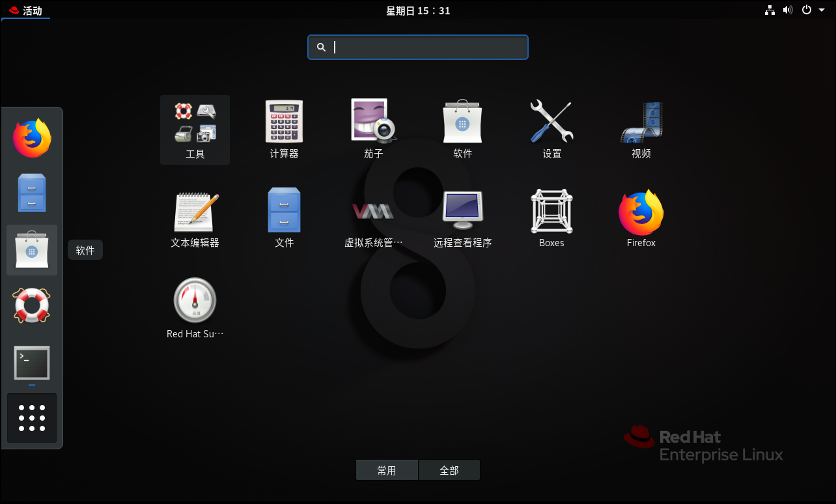Viewport: 836px width, 504px height.
Task: Launch the 视频 video player
Action: tap(641, 130)
